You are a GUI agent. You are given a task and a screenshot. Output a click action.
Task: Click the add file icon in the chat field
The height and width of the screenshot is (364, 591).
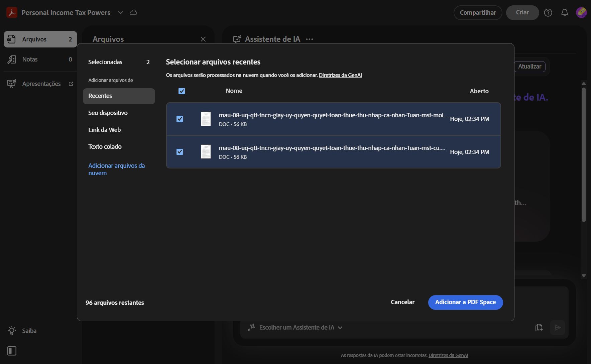pos(539,328)
